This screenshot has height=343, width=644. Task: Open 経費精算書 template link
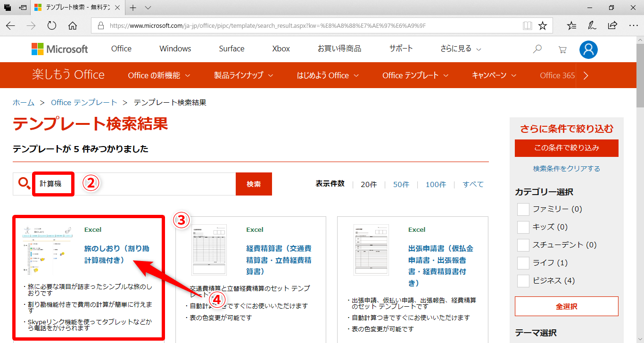click(279, 260)
